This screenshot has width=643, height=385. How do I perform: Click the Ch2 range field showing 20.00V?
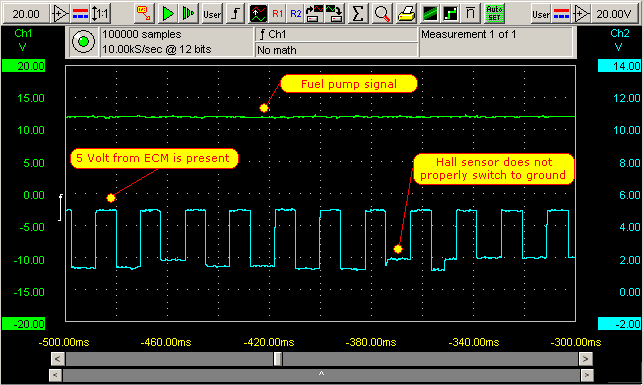pyautogui.click(x=614, y=14)
